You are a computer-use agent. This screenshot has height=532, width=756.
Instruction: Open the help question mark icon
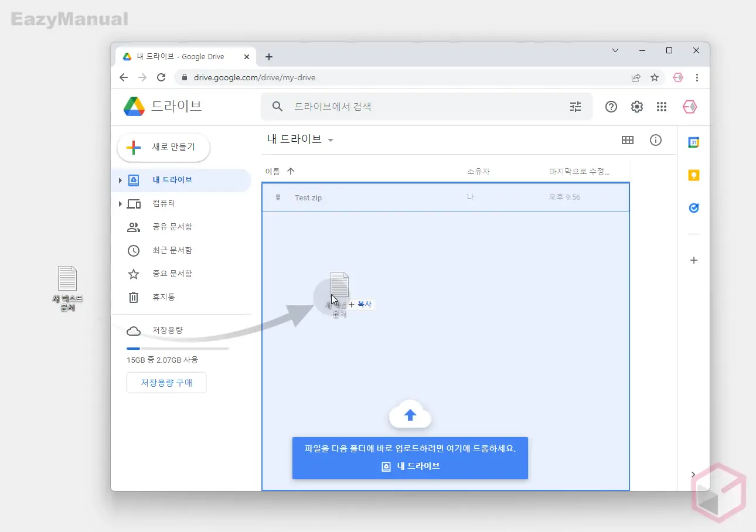(x=611, y=107)
